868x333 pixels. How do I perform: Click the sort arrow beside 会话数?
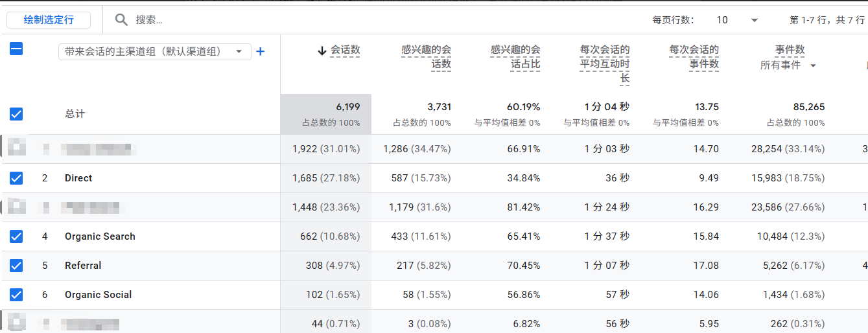[x=322, y=51]
